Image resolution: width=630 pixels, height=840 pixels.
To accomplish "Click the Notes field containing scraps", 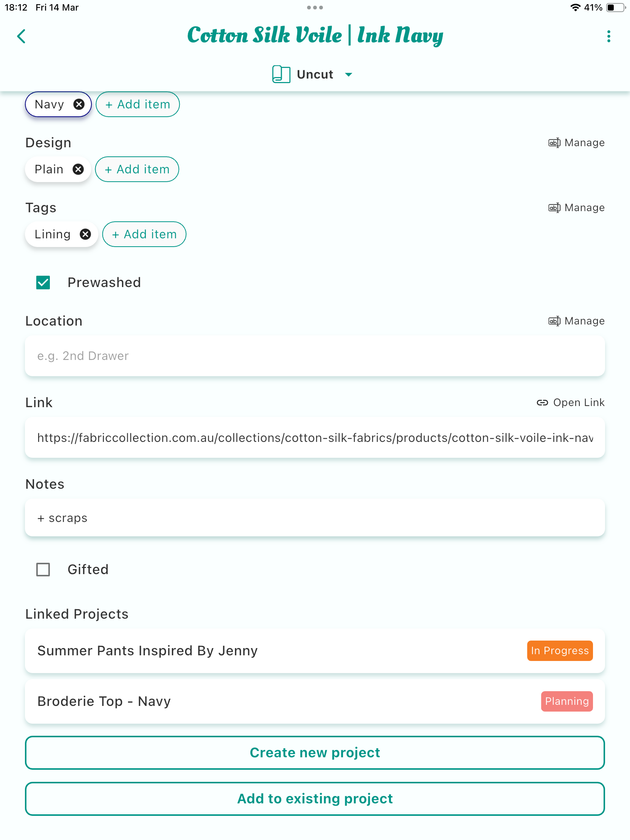I will coord(315,518).
